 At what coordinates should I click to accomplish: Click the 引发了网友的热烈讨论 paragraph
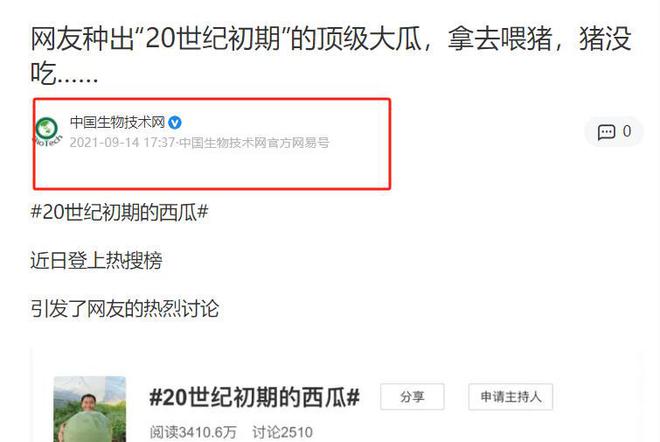coord(125,309)
